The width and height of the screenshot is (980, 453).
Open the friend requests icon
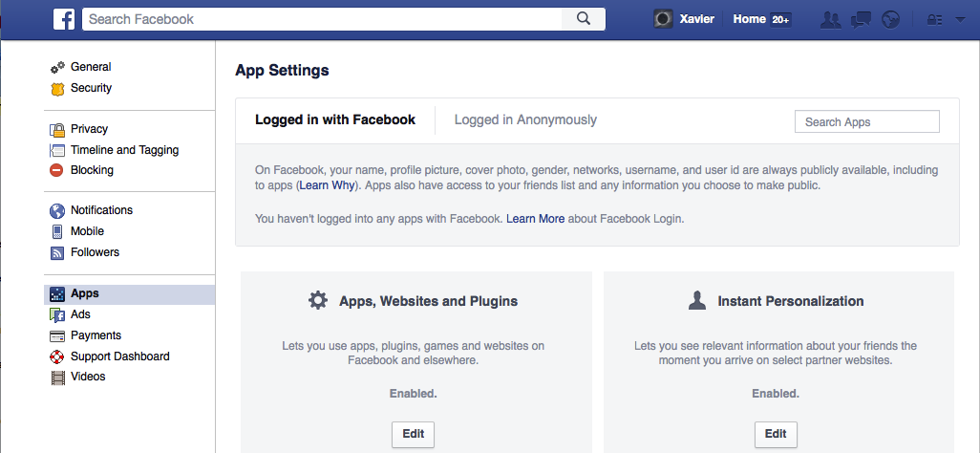(x=831, y=19)
